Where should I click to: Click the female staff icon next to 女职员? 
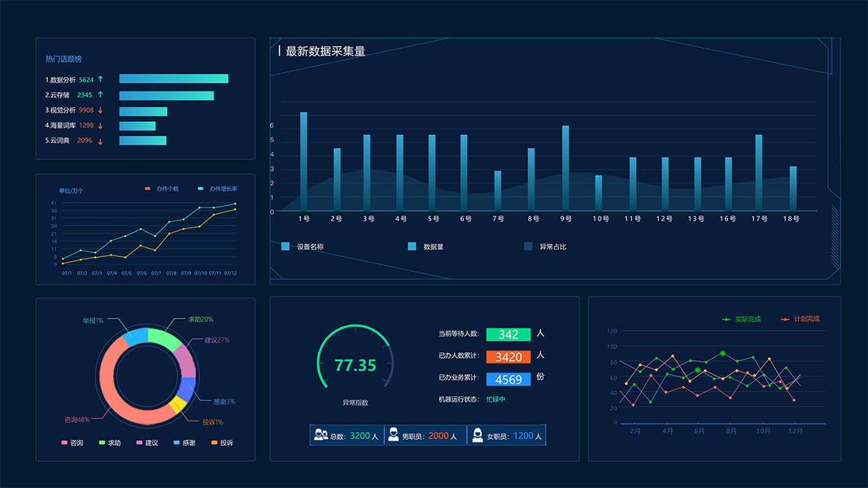pyautogui.click(x=478, y=435)
